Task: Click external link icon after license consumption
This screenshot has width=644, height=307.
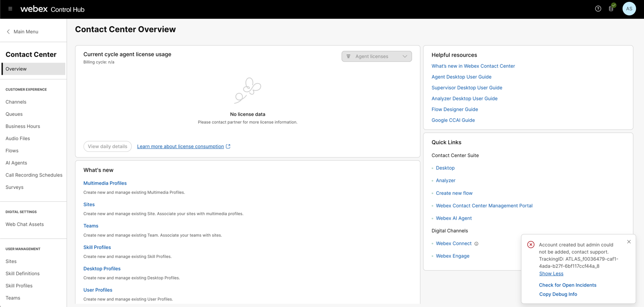Action: [x=228, y=146]
